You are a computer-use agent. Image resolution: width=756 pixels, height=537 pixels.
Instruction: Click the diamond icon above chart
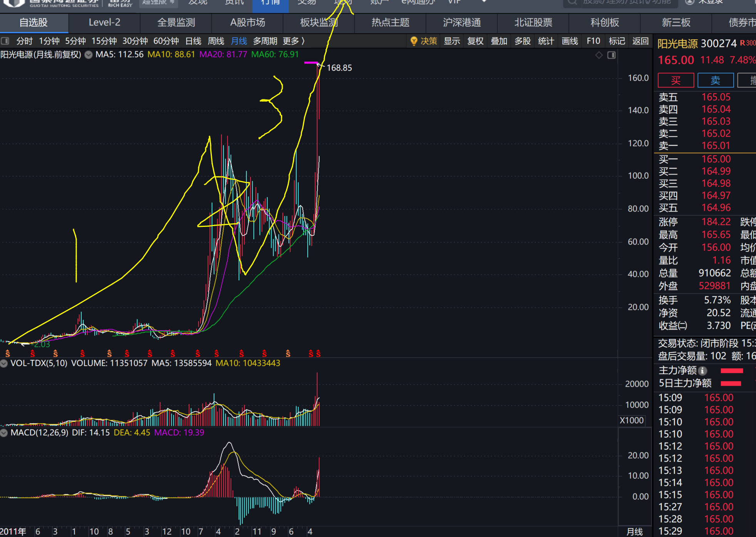pyautogui.click(x=599, y=55)
